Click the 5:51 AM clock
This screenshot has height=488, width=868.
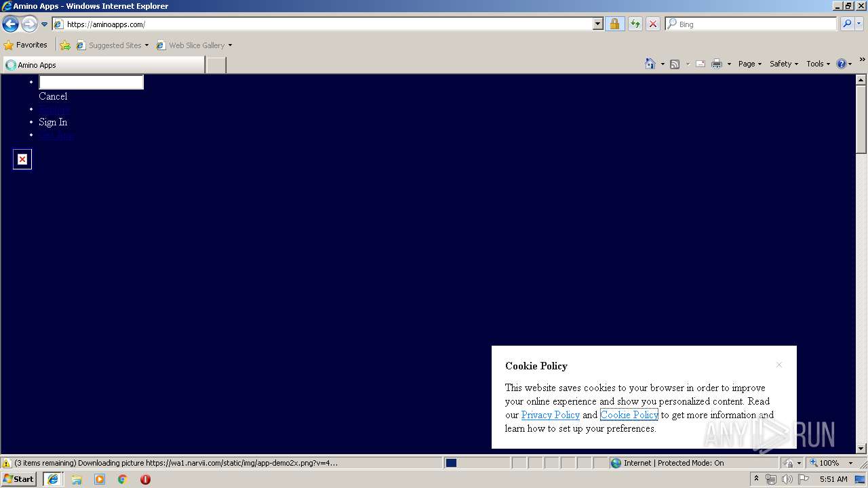click(833, 479)
